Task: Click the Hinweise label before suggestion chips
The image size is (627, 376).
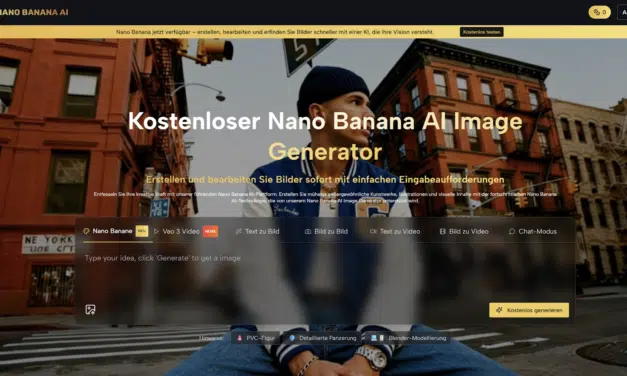Action: 211,338
